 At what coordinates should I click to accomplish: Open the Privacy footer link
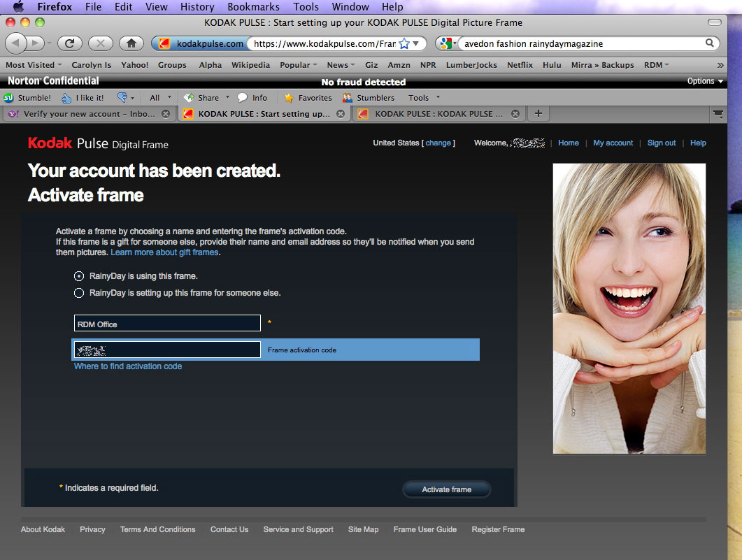coord(92,530)
